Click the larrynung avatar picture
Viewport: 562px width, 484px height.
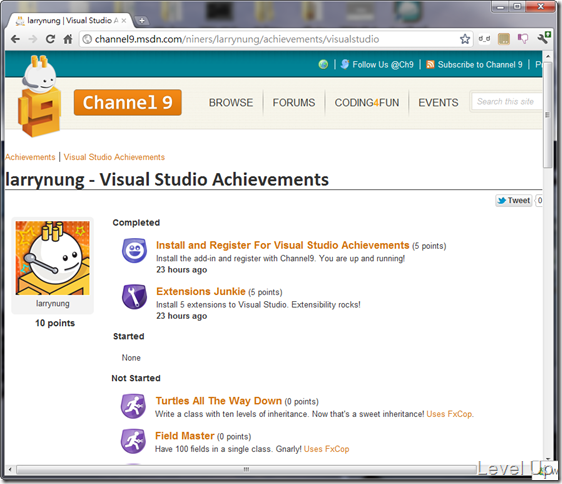tap(52, 258)
